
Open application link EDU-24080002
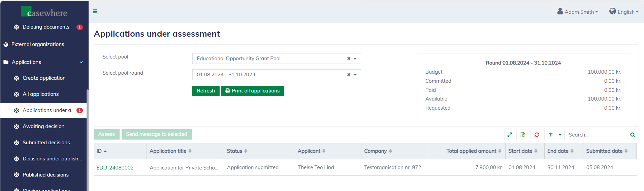[115, 167]
